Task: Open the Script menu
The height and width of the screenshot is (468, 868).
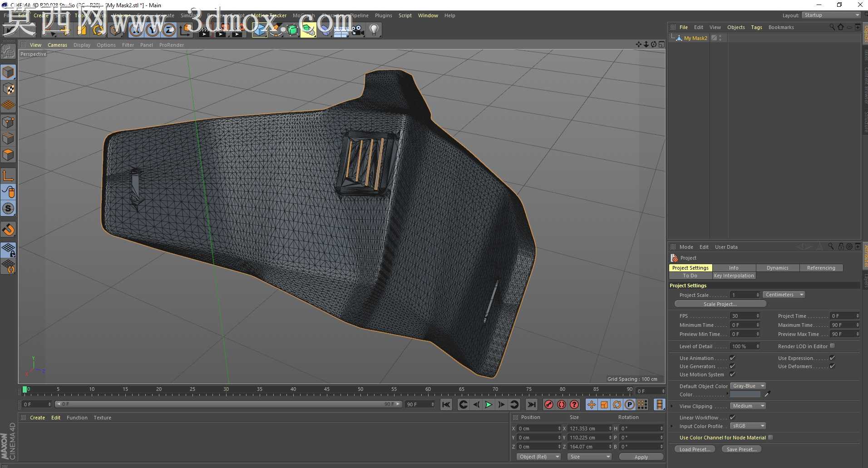Action: point(405,15)
